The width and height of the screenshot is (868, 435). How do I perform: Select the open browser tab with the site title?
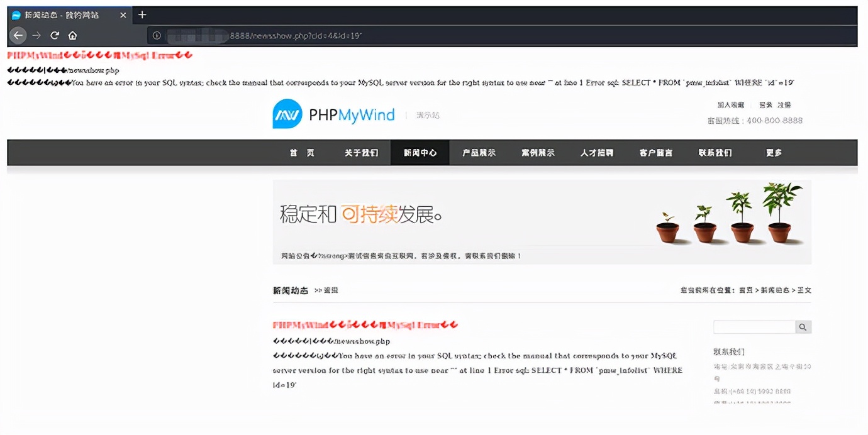pos(69,15)
